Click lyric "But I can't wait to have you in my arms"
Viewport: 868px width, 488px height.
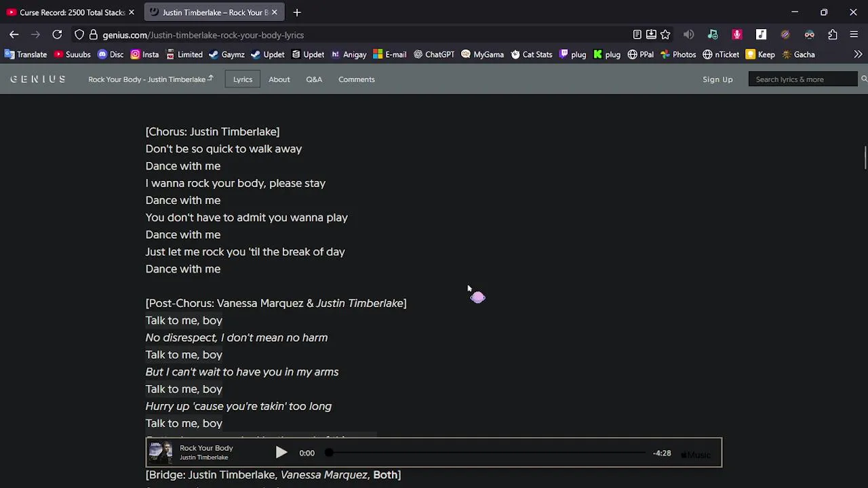tap(242, 371)
